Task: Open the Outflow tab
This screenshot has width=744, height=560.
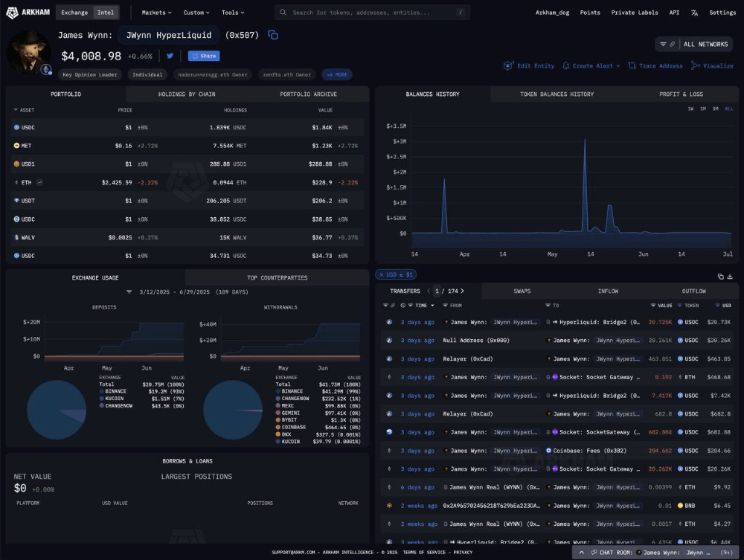Action: click(693, 291)
